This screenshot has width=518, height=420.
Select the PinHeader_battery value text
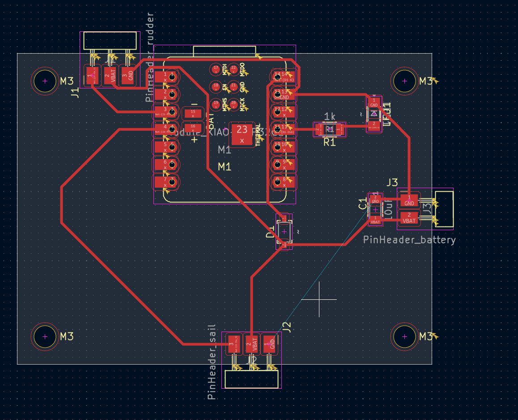409,240
